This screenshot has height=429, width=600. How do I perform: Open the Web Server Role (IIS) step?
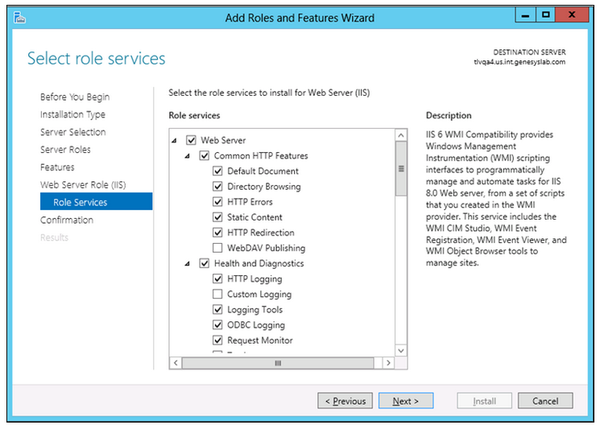pos(83,185)
